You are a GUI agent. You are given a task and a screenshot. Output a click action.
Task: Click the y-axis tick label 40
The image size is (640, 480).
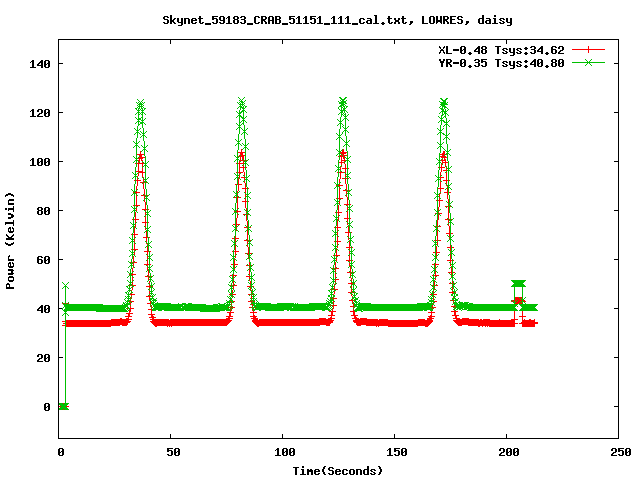(43, 309)
